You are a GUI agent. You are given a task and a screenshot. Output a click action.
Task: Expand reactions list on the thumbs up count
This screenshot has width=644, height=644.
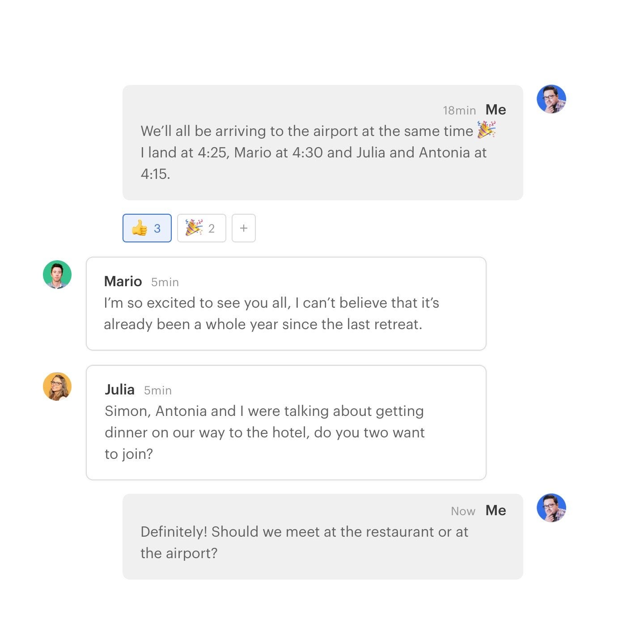click(x=157, y=229)
